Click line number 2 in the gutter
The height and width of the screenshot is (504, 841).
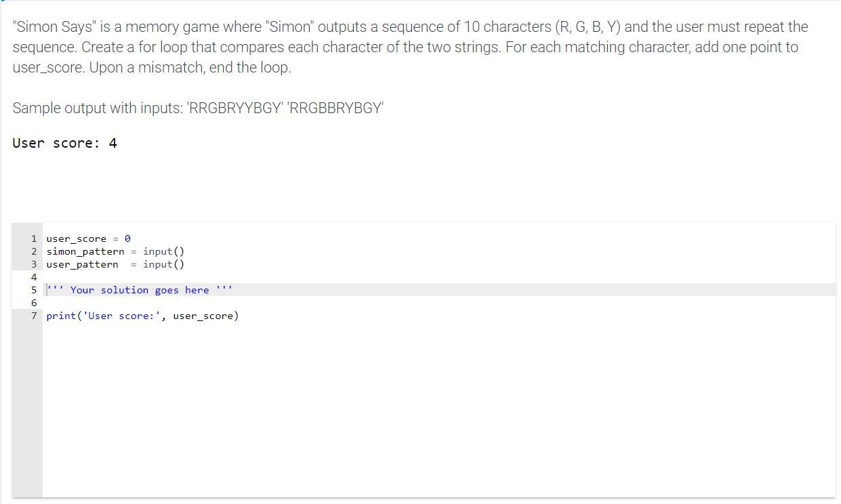33,251
